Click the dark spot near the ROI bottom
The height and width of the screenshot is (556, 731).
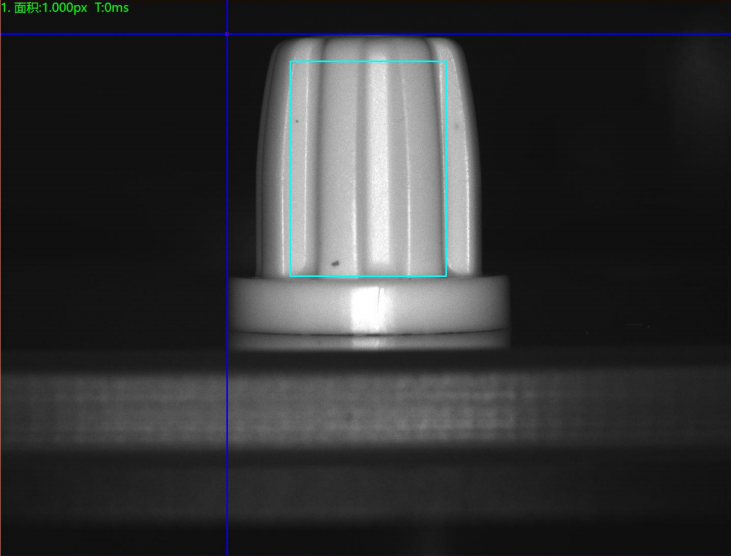[335, 265]
